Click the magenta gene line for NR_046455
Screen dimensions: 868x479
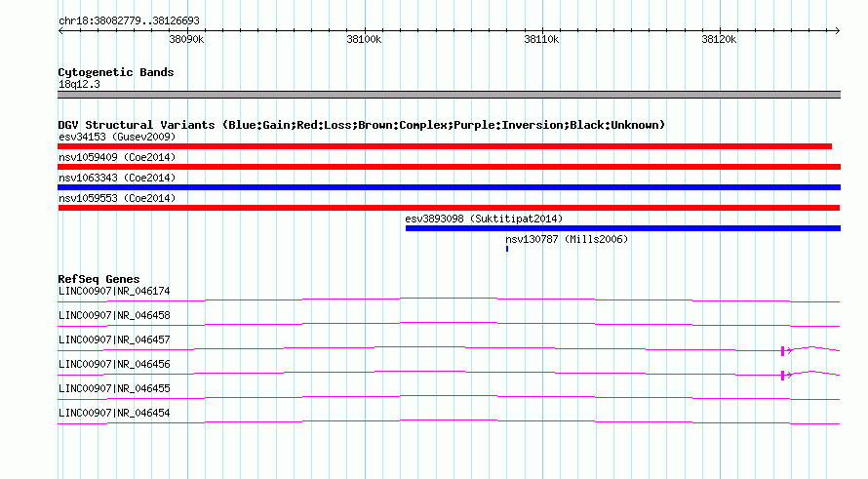[x=449, y=398]
